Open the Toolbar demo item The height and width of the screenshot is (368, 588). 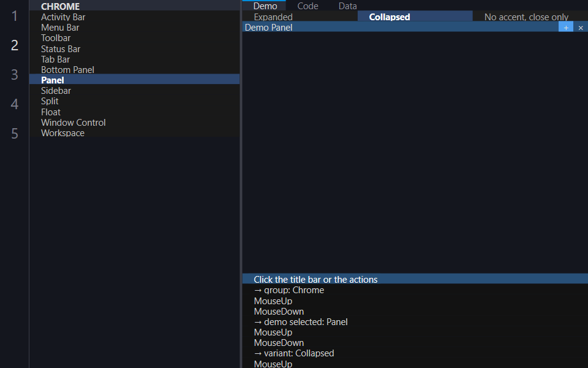[x=134, y=38]
